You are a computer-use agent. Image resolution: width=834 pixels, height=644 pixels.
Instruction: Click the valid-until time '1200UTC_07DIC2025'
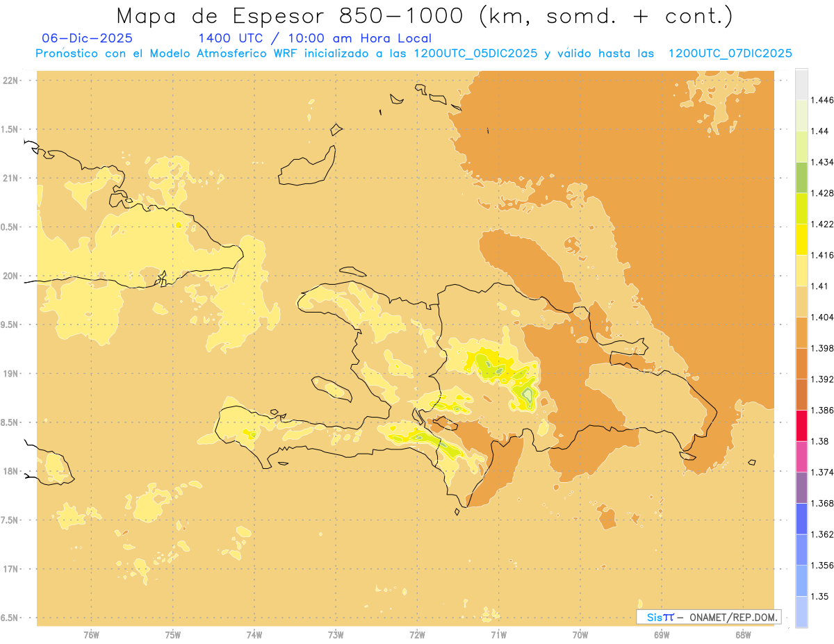click(730, 53)
